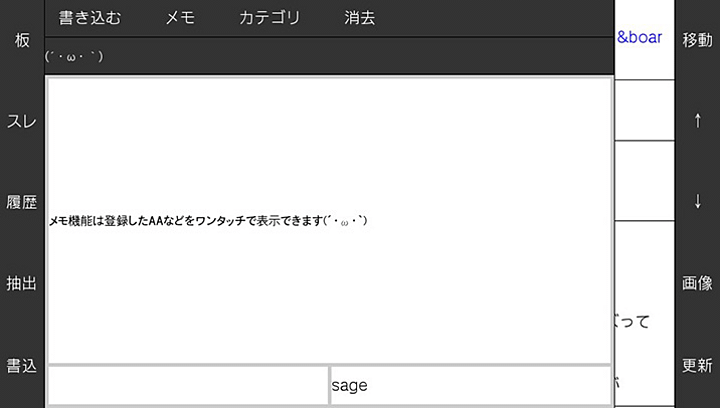Focus the empty name input field

pos(188,385)
